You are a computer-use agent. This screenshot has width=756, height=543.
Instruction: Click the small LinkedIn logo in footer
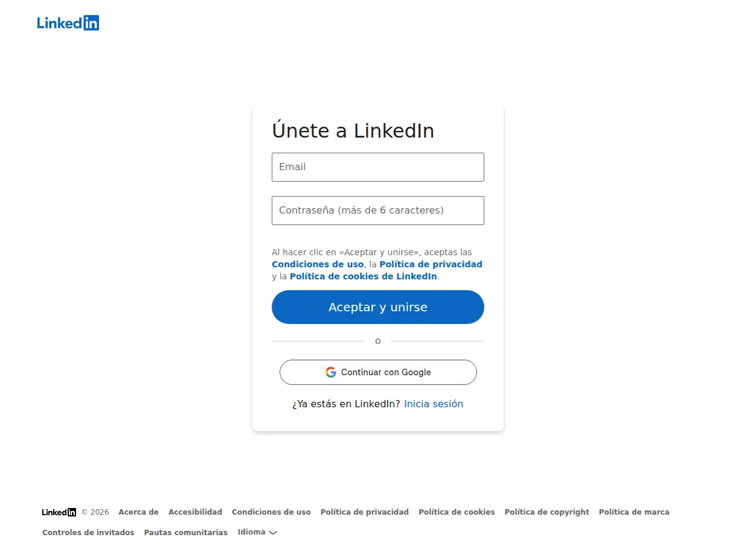pyautogui.click(x=59, y=512)
